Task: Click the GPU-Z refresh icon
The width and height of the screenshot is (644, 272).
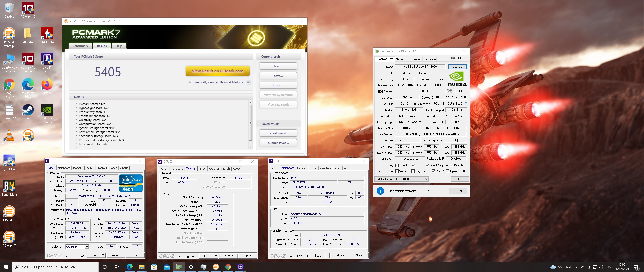Action: point(459,58)
